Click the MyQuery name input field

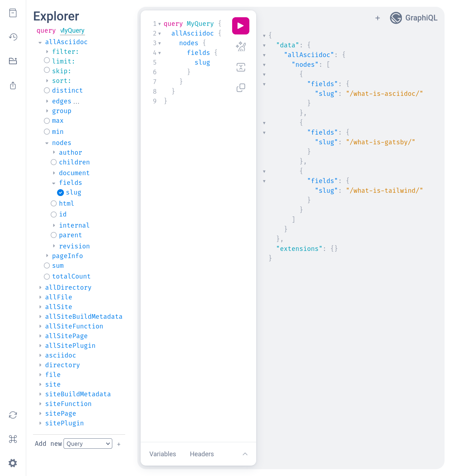[72, 31]
